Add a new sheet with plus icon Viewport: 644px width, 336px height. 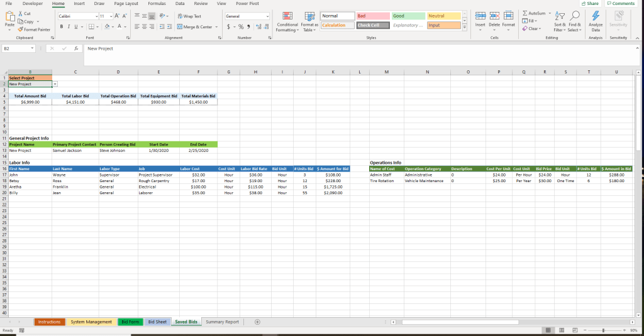click(257, 322)
